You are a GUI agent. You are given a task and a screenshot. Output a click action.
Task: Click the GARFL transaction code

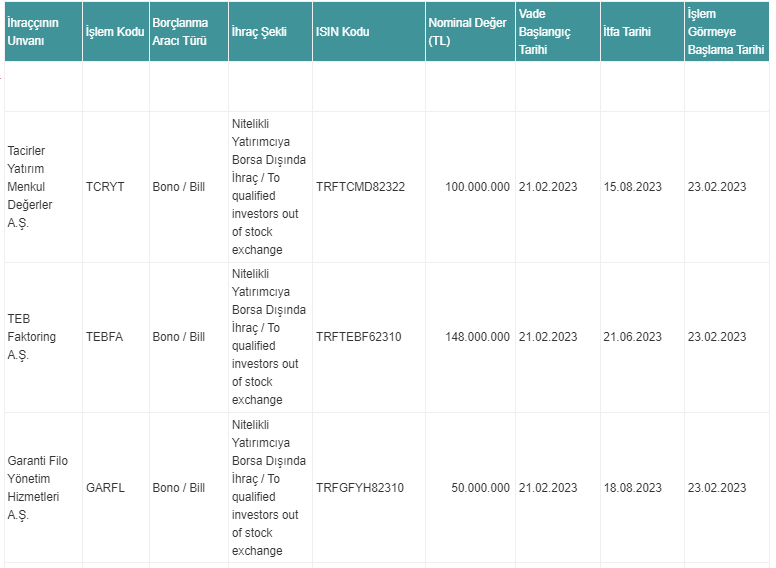pos(105,488)
